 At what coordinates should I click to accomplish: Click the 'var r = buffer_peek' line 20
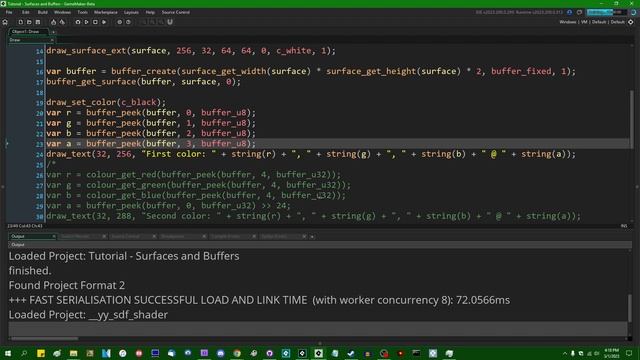coord(151,112)
